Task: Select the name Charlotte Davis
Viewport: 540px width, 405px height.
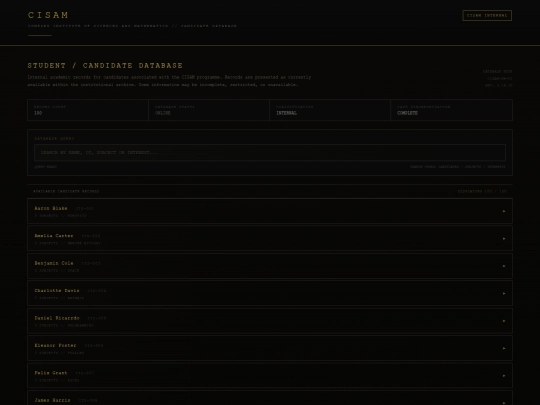Action: (x=57, y=291)
